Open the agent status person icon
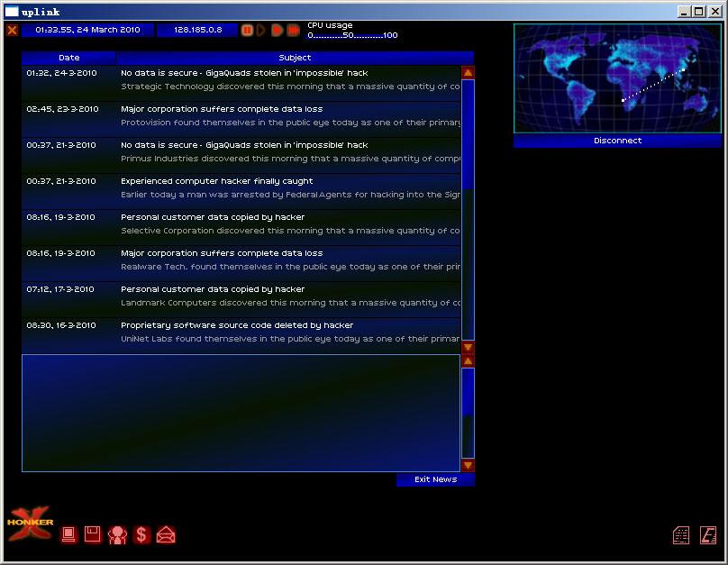 tap(117, 535)
